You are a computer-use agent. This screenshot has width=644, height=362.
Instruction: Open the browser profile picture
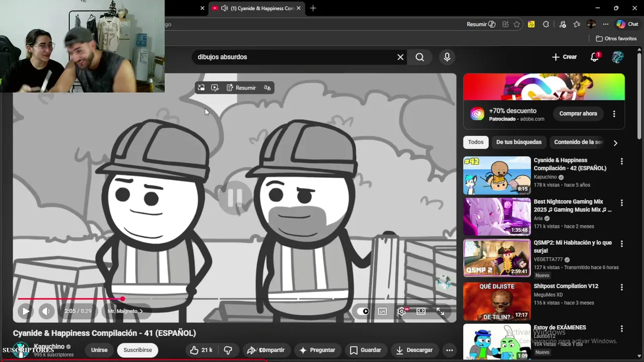pyautogui.click(x=591, y=24)
